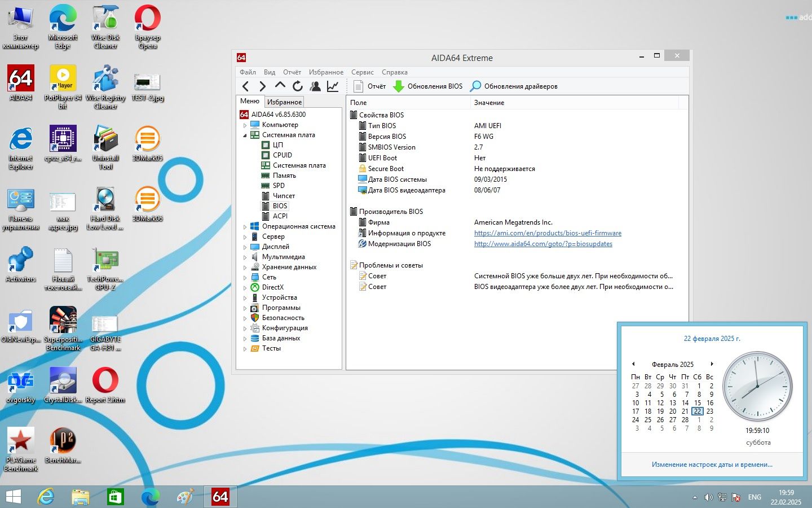This screenshot has height=508, width=812.
Task: Click the Февраль 2025 calendar header
Action: point(673,365)
